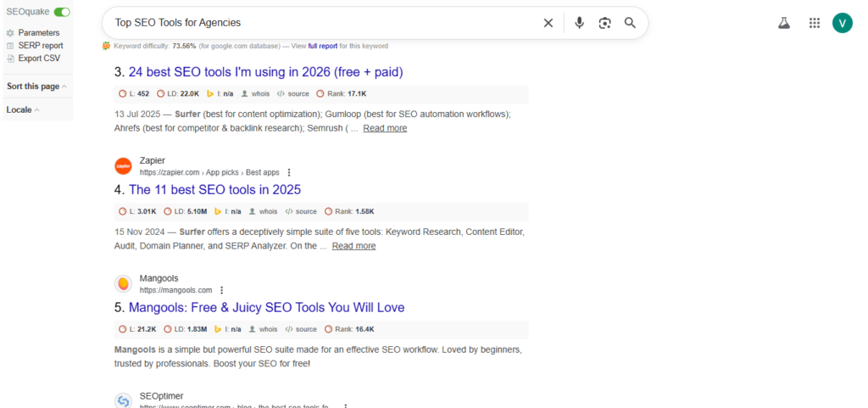Screen dimensions: 868x408
Task: Click into the Google search box
Action: point(321,23)
